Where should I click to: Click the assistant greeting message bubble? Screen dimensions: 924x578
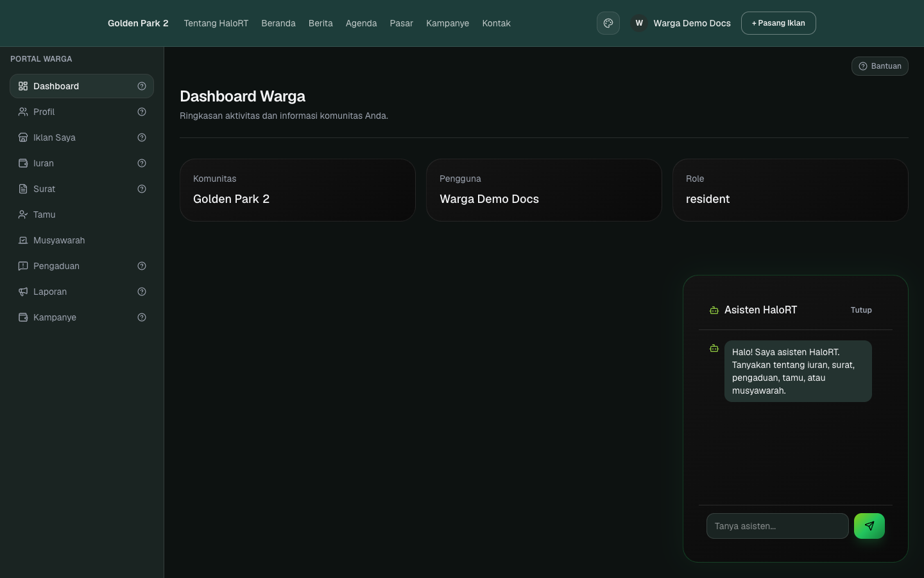pyautogui.click(x=798, y=371)
